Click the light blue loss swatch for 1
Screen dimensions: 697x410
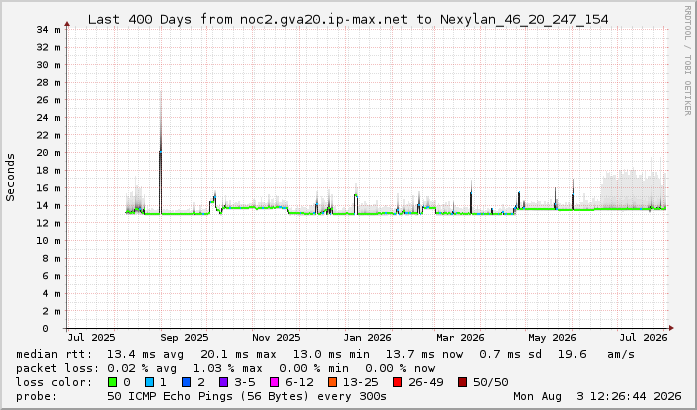149,382
